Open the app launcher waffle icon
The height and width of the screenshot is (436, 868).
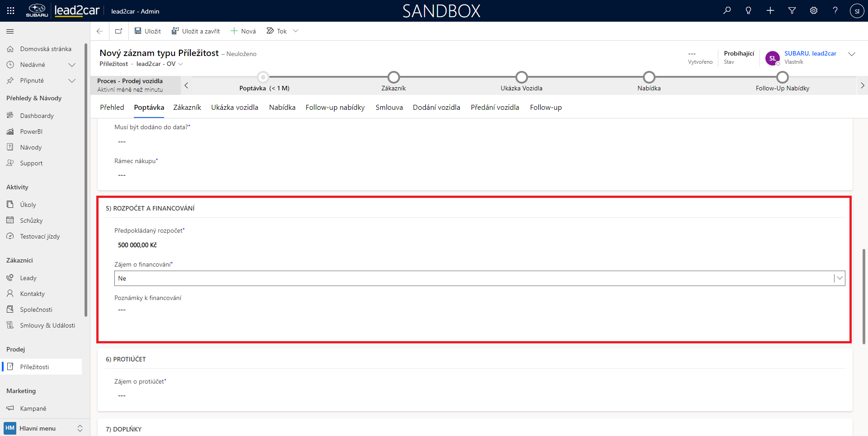point(11,11)
